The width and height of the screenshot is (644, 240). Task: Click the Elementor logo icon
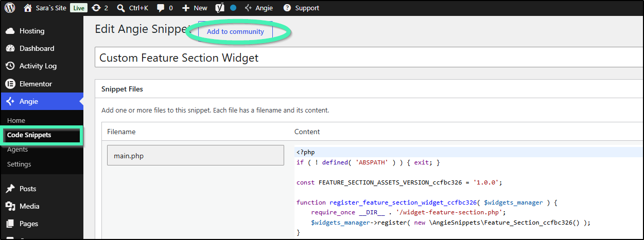(x=10, y=84)
